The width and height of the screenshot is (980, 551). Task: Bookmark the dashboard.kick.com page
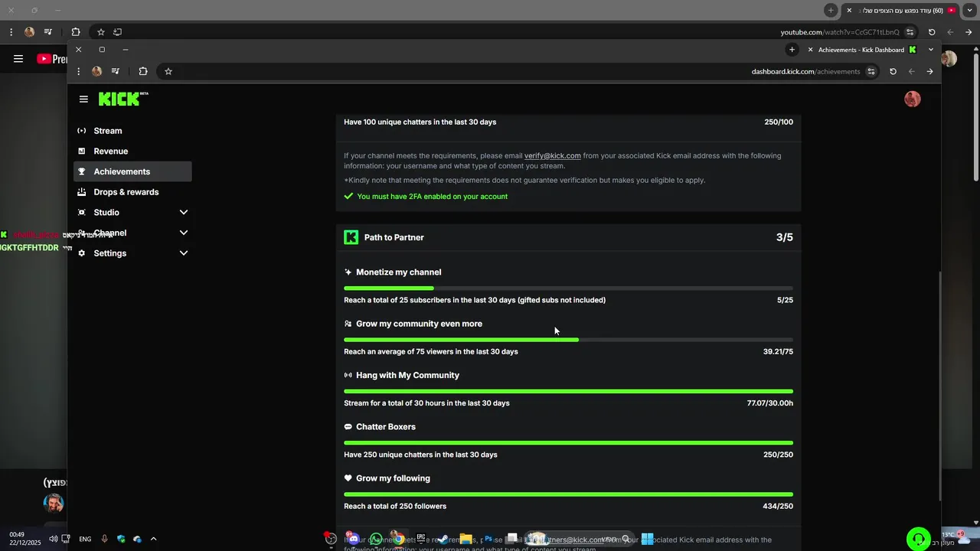[x=168, y=71]
